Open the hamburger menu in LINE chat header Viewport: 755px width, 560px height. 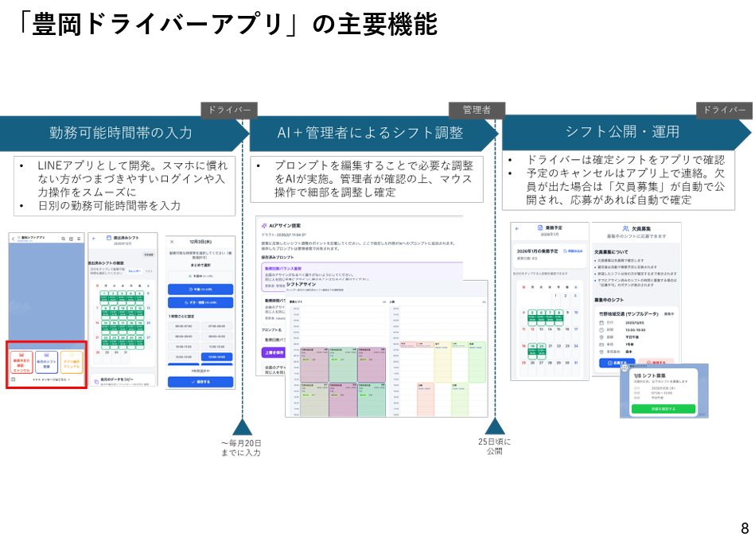(80, 239)
